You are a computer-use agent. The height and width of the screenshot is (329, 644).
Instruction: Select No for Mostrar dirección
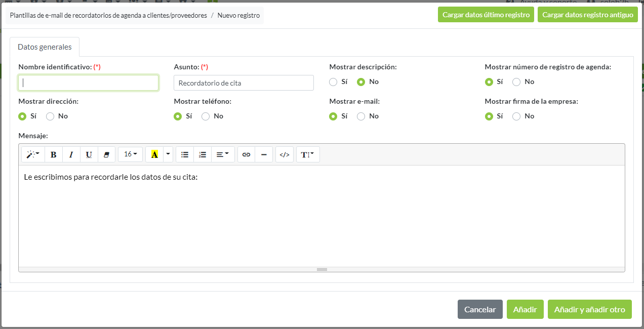click(50, 116)
